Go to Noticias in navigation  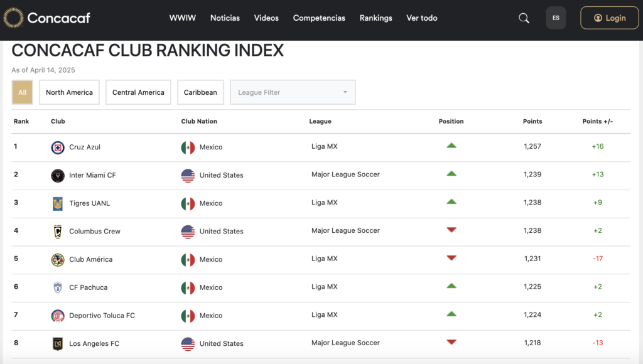pyautogui.click(x=225, y=18)
